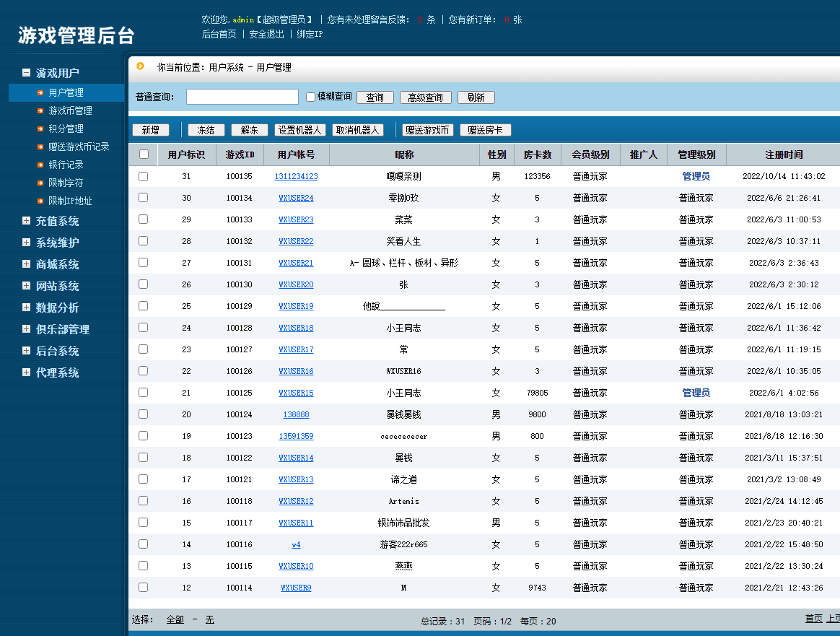Click the 设置机器人 button
Viewport: 840px width, 636px height.
(300, 130)
